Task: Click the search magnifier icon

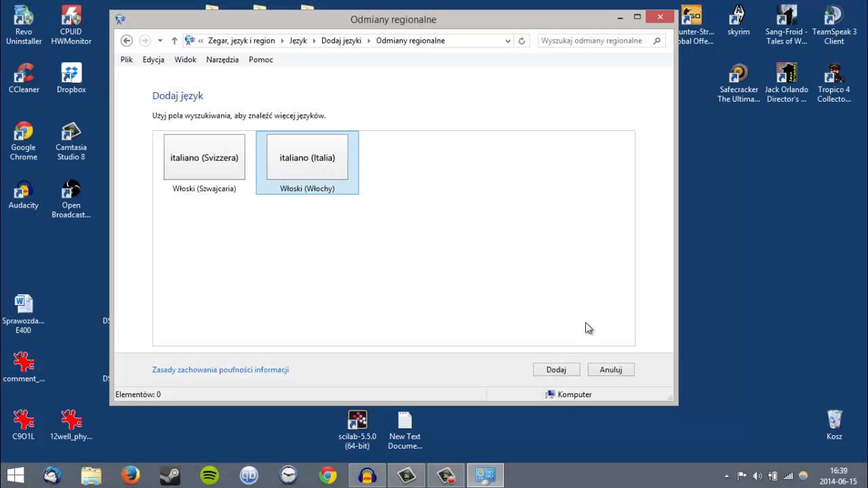Action: point(656,41)
